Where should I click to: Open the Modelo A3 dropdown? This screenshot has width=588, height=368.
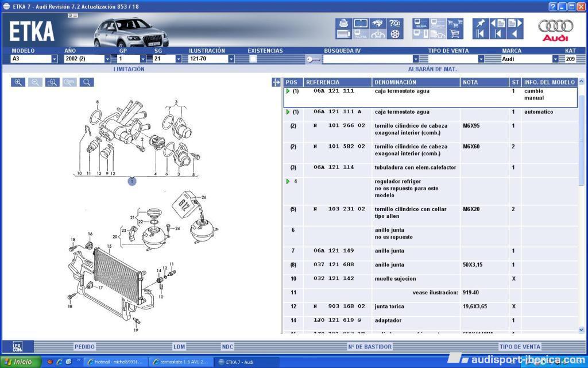pos(55,59)
